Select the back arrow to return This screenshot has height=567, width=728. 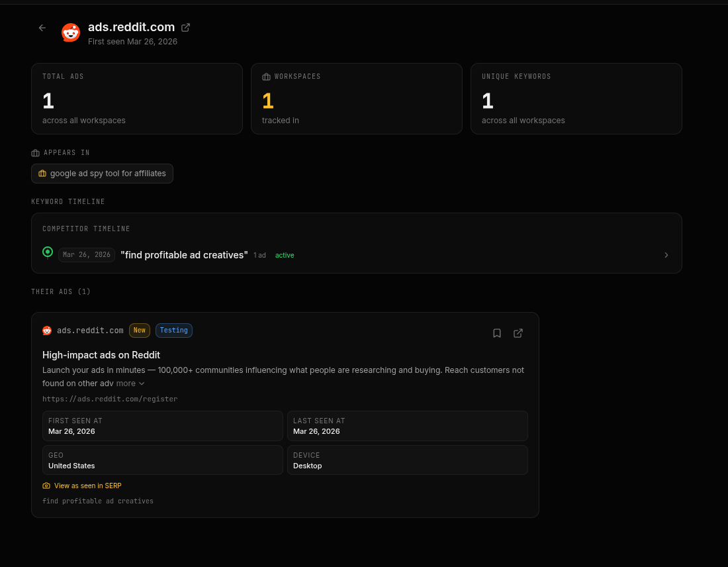point(42,28)
